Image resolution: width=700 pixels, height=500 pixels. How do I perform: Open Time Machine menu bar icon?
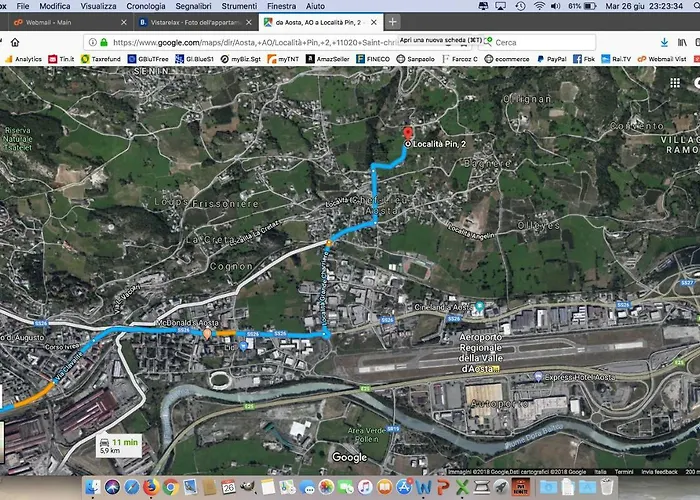(520, 6)
